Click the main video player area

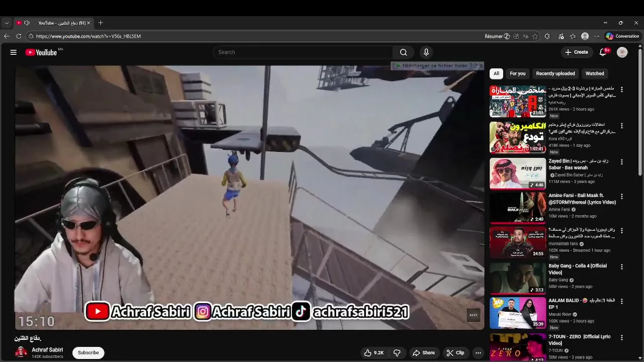point(250,198)
